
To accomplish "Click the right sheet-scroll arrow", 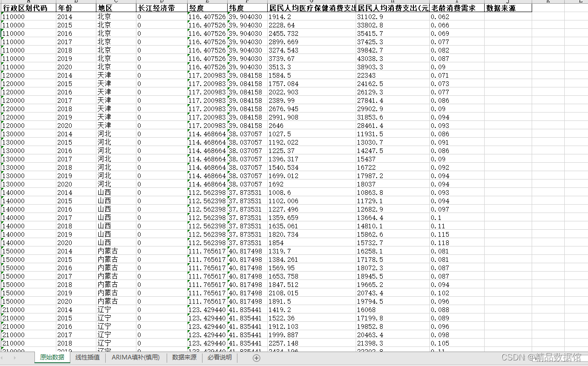I will coord(15,358).
